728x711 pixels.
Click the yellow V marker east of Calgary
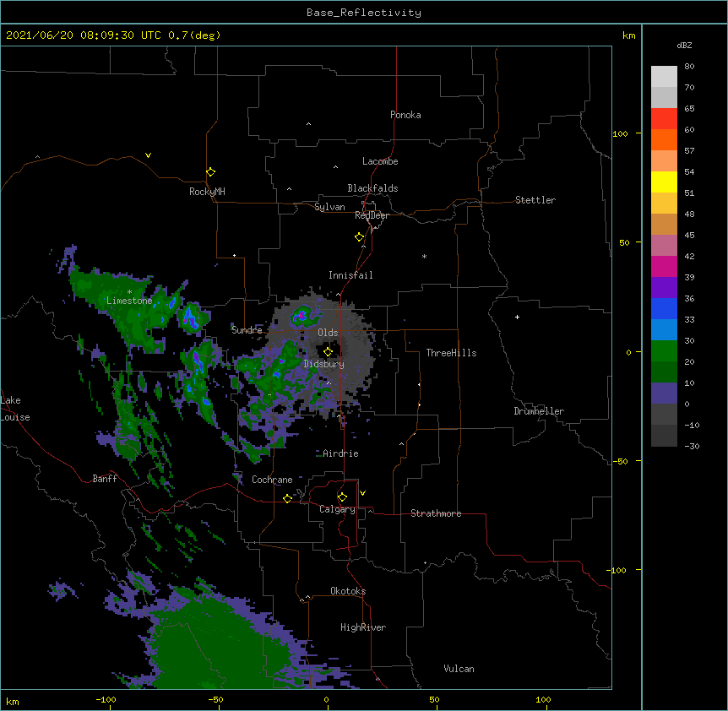[362, 493]
